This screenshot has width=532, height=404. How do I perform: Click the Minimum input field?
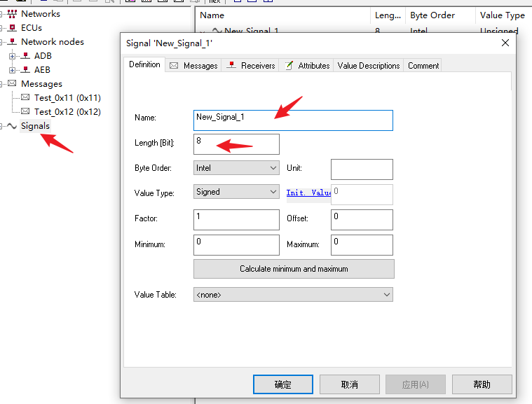click(236, 244)
